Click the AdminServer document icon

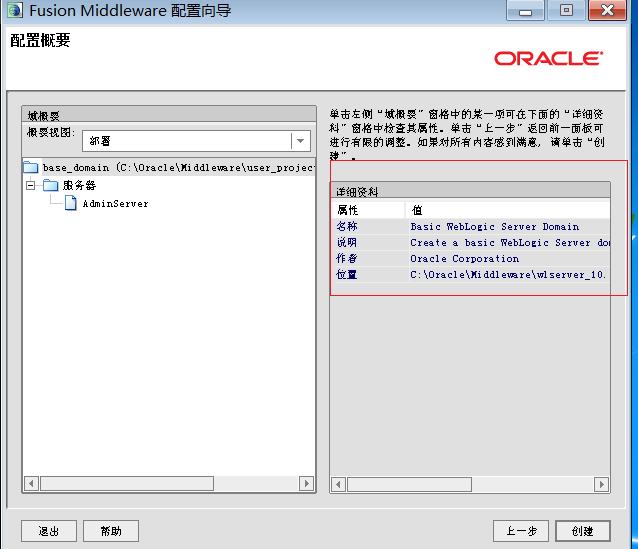click(71, 203)
